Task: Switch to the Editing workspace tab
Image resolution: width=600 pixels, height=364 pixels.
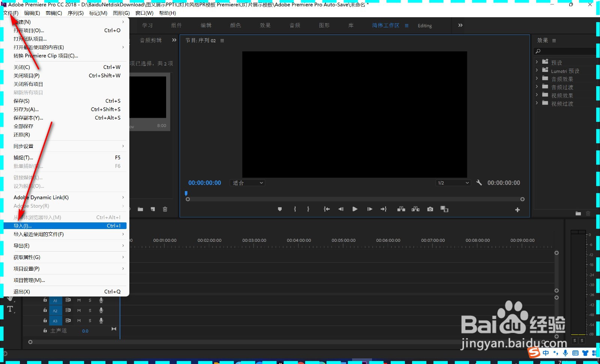Action: point(424,26)
